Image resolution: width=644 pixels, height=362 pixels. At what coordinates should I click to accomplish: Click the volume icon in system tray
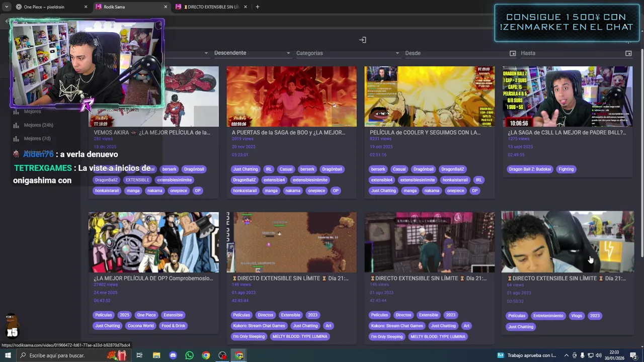tap(599, 355)
